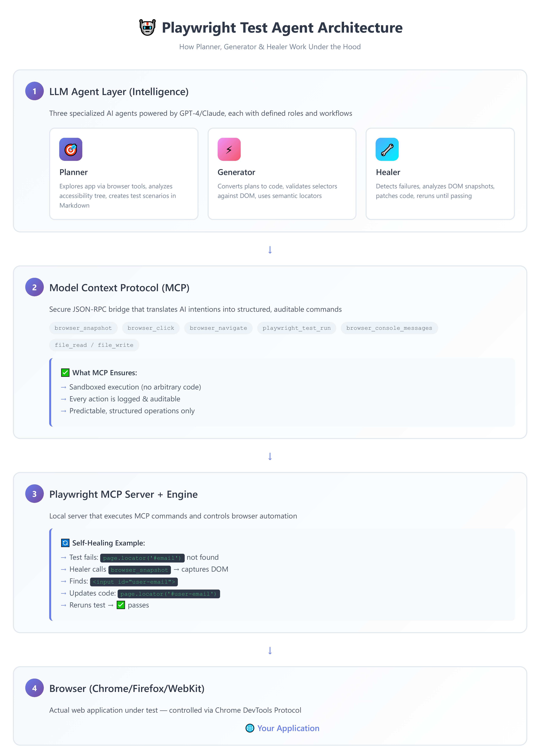Click the down arrow above the Browser section
This screenshot has height=756, width=538.
coord(270,651)
